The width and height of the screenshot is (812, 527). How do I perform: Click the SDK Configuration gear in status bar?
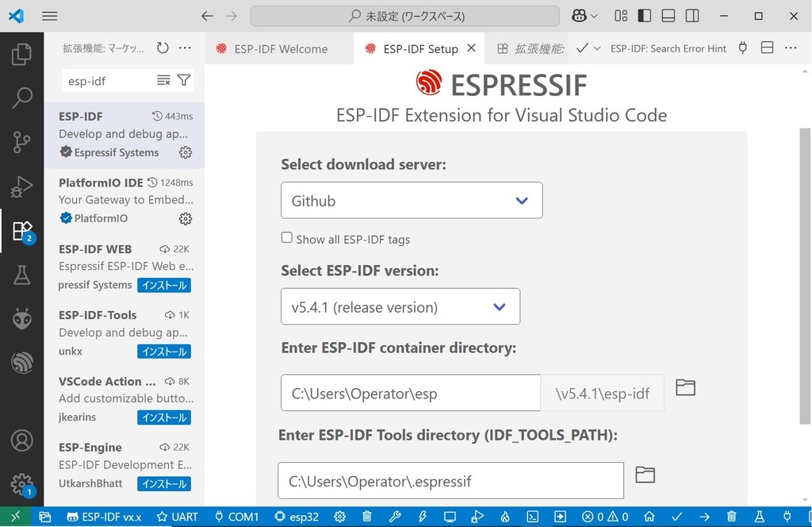(x=339, y=516)
